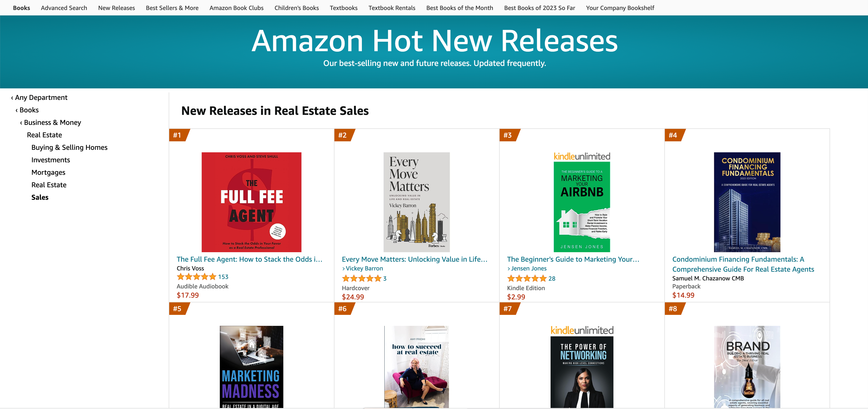Click the Marketing Madness book cover

pos(251,367)
